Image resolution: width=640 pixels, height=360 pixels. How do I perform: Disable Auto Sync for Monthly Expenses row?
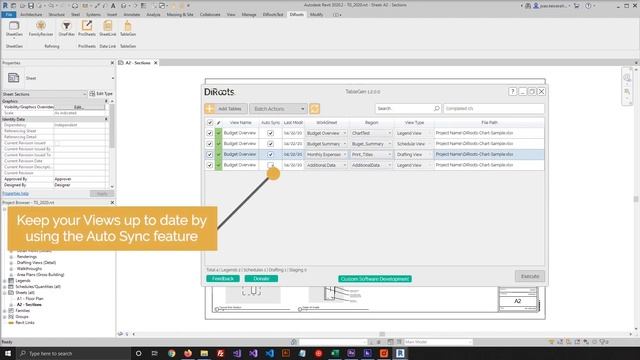coord(270,154)
